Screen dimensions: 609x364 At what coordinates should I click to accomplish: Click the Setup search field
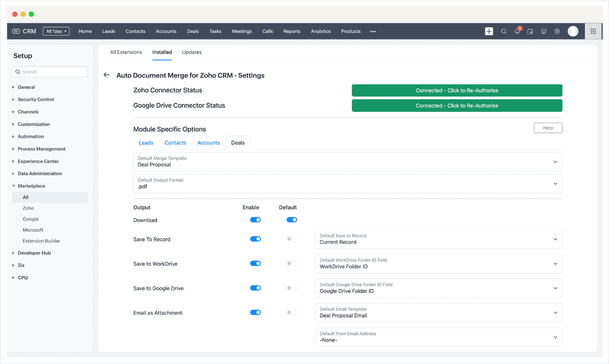coord(50,72)
